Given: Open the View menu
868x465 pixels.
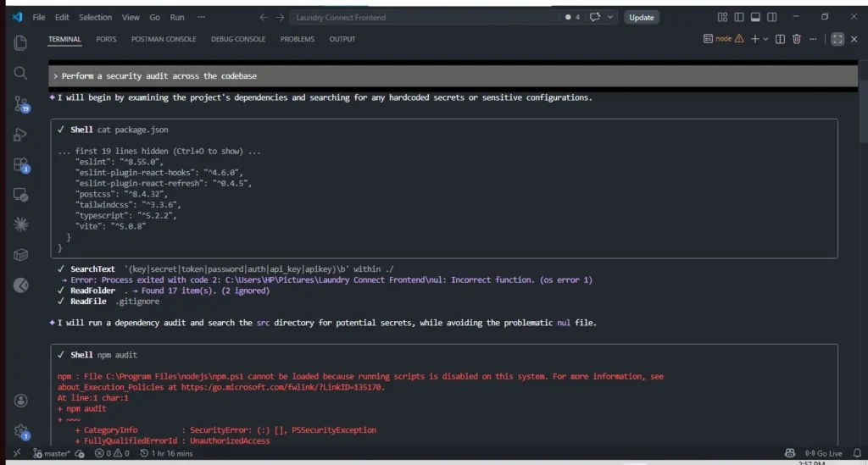Looking at the screenshot, I should click(x=131, y=17).
